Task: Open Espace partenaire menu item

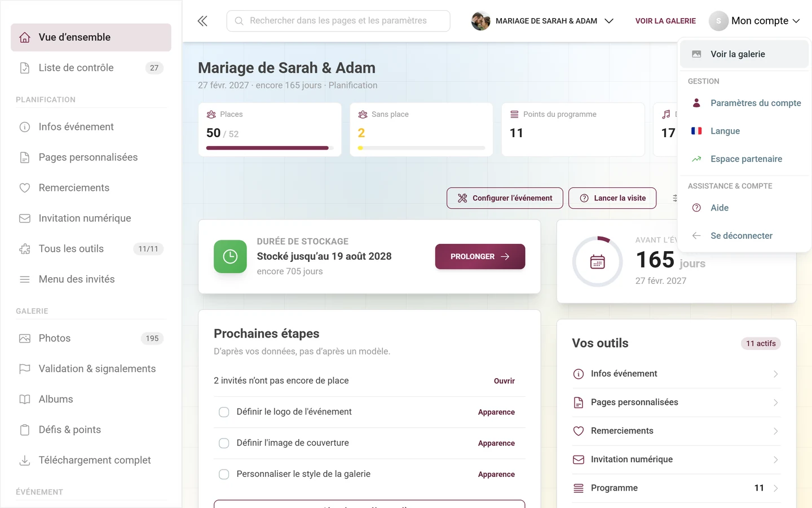Action: pos(744,159)
